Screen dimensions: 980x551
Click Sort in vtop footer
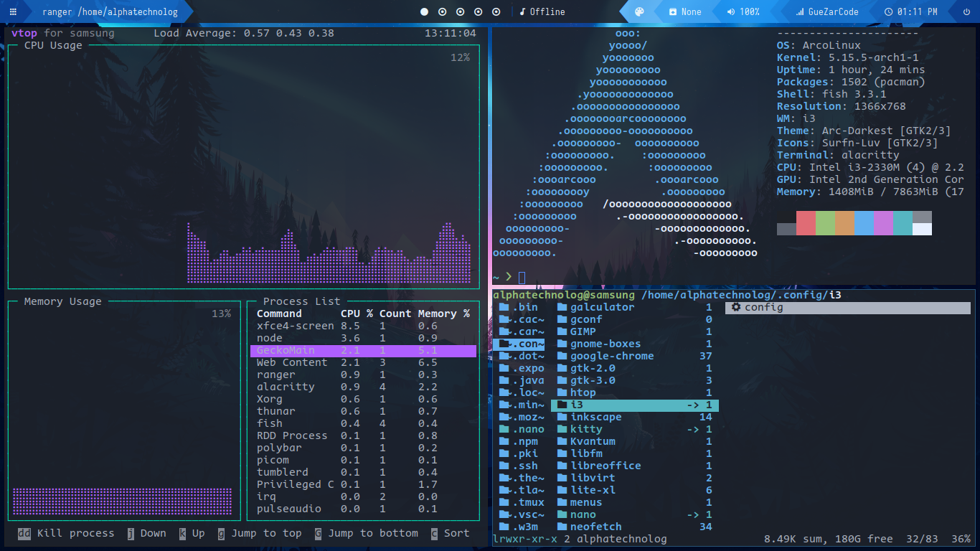tap(456, 533)
